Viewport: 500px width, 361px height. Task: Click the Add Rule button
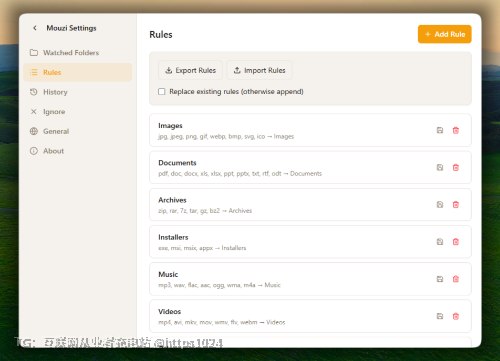445,34
